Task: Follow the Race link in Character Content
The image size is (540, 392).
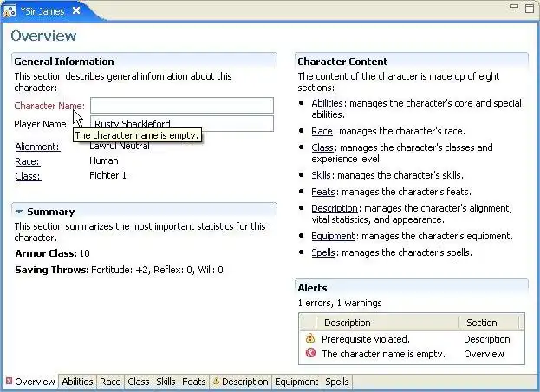Action: (x=322, y=131)
